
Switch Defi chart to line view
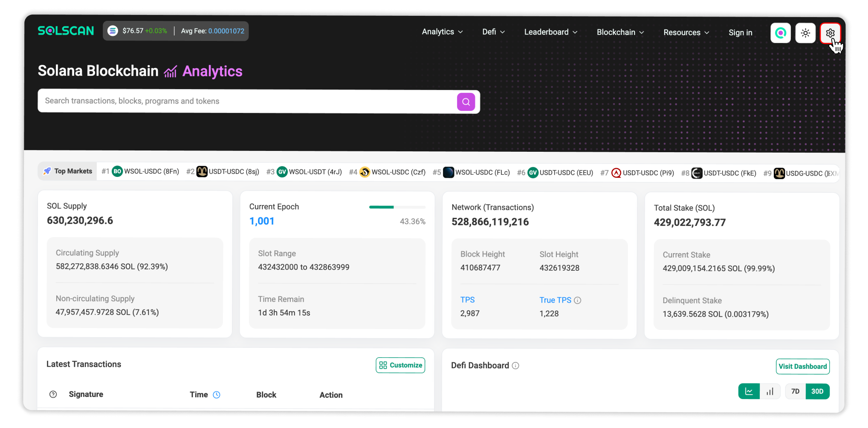(x=749, y=391)
